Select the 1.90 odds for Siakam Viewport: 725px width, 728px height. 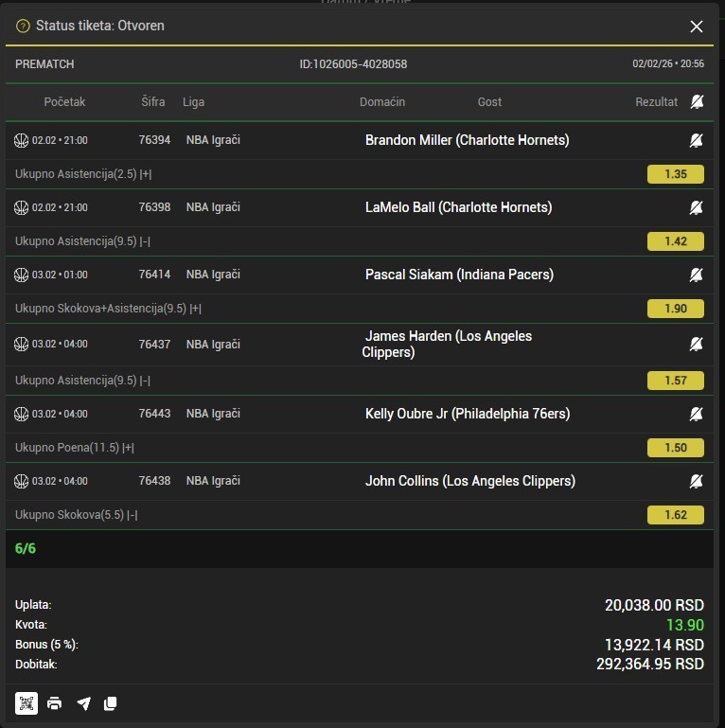[675, 309]
